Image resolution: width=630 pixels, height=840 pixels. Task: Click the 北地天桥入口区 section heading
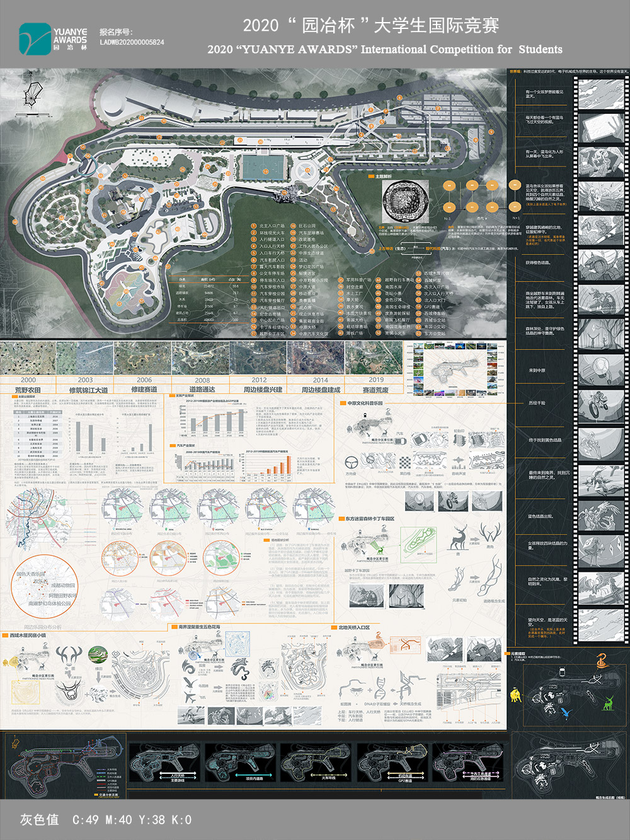354,627
